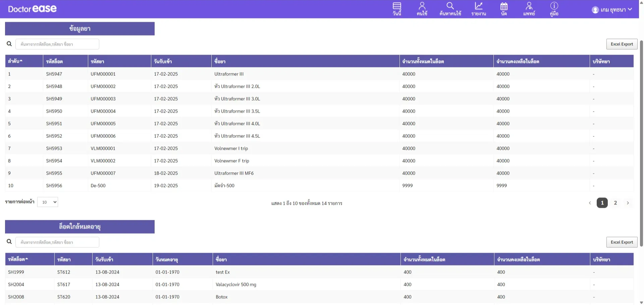
Task: Click the next page arrow
Action: [628, 203]
